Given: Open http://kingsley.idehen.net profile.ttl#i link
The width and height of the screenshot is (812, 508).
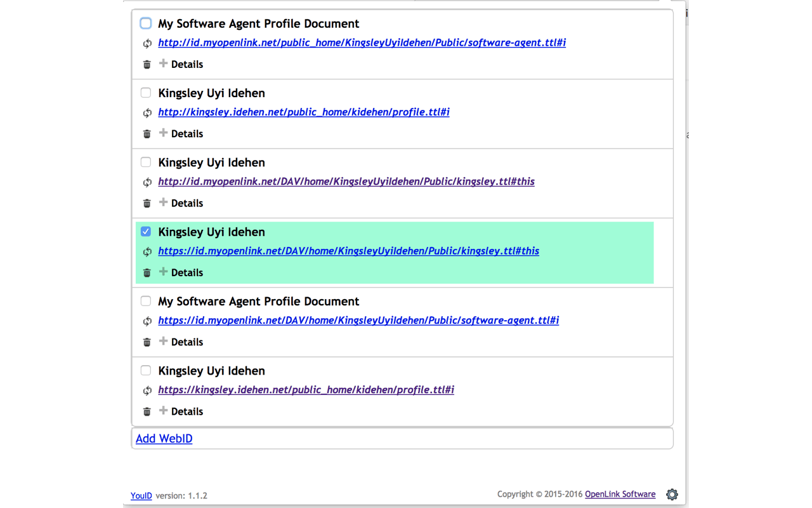Looking at the screenshot, I should coord(304,112).
